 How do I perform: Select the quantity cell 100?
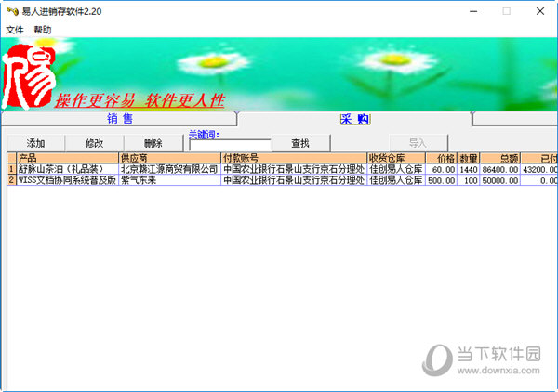[x=469, y=180]
